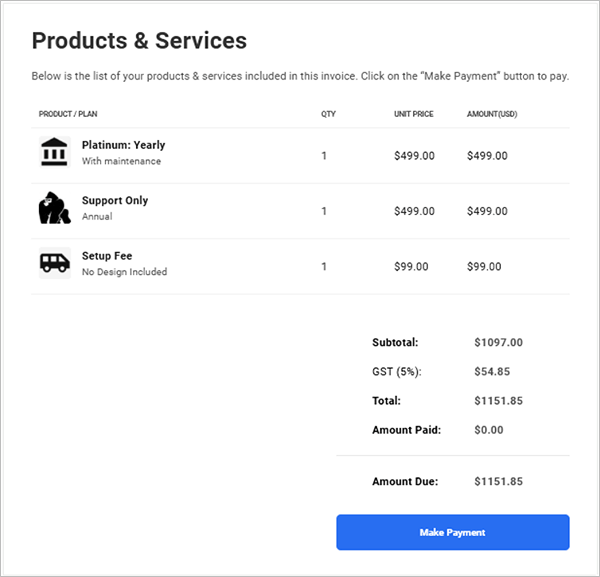Click the Amount Paid value $0.00
The height and width of the screenshot is (577, 600).
tap(489, 430)
